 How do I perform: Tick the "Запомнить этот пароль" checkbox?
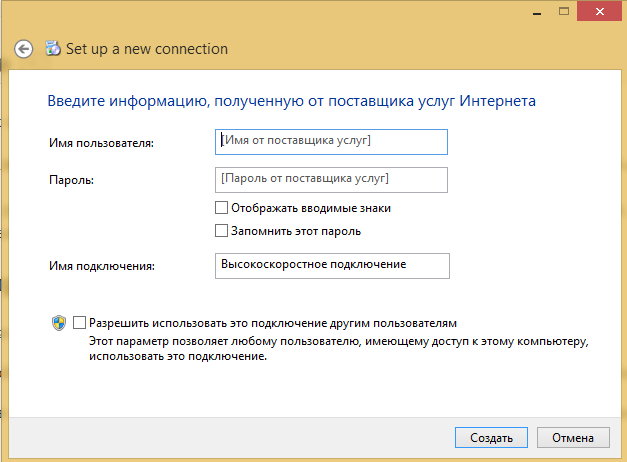pyautogui.click(x=221, y=231)
